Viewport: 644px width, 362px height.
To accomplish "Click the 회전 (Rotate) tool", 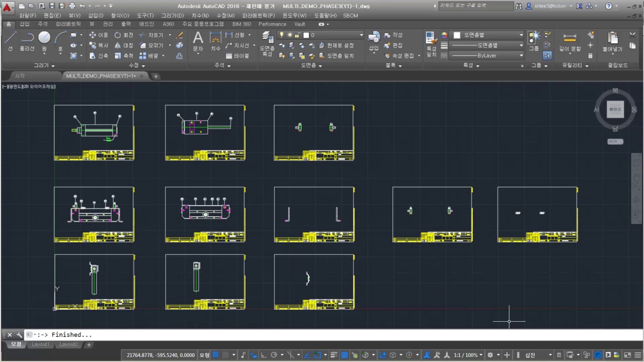I will point(124,35).
